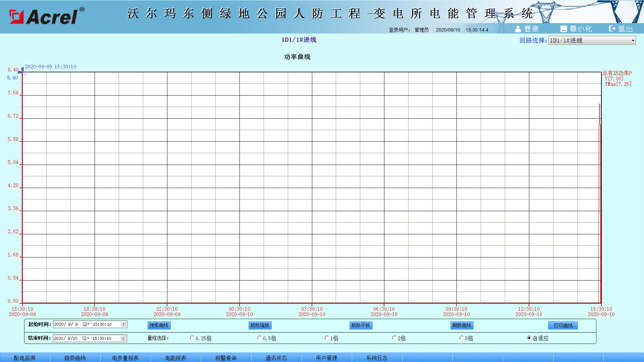Image resolution: width=644 pixels, height=362 pixels.
Task: Click the 打印曲线 button
Action: pos(563,325)
